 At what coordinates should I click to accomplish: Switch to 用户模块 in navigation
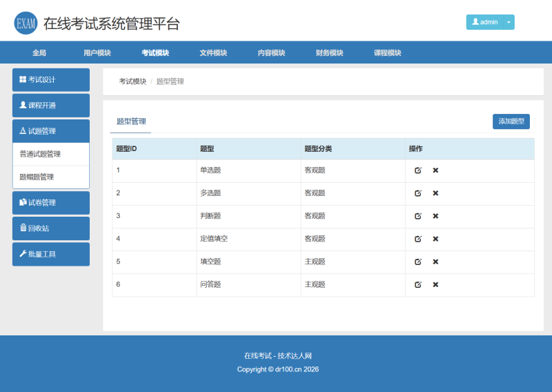tap(97, 53)
